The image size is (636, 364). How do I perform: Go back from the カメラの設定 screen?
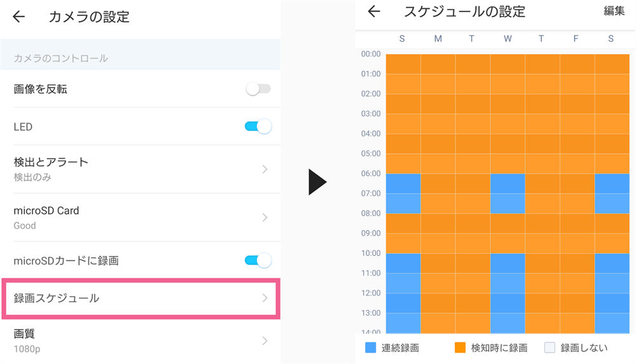click(x=18, y=17)
